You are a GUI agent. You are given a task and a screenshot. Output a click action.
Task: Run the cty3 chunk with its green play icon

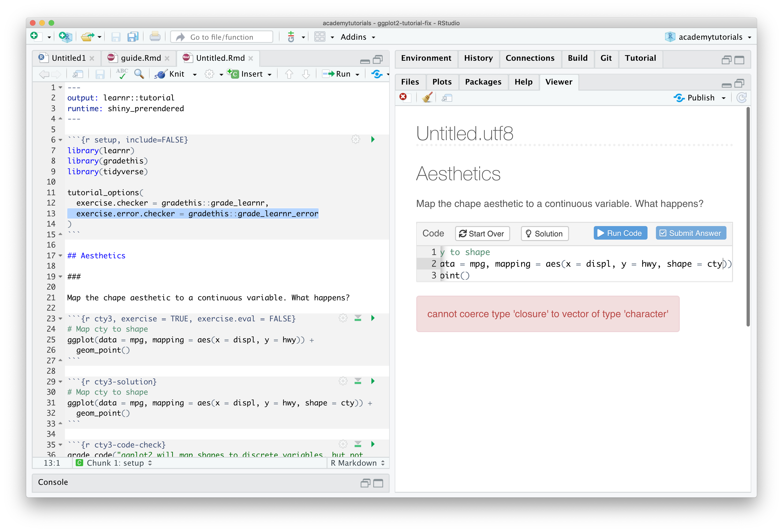coord(373,318)
